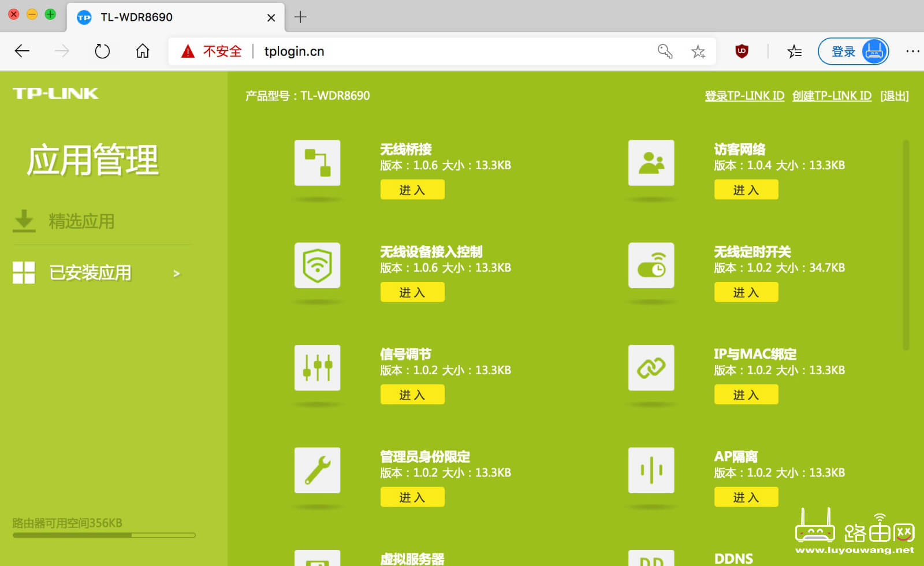Screen dimensions: 924x566
Task: Click 进入 under 无线桥接
Action: 412,189
